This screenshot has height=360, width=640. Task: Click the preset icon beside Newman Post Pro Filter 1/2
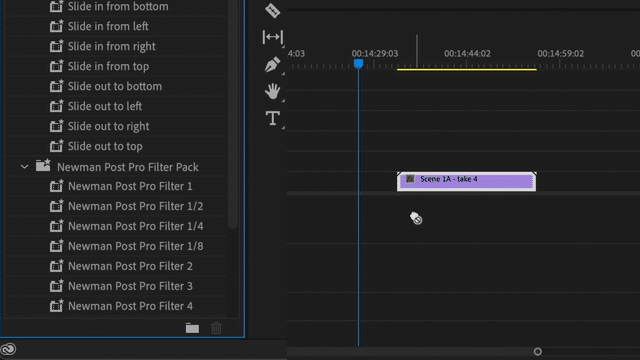point(56,206)
